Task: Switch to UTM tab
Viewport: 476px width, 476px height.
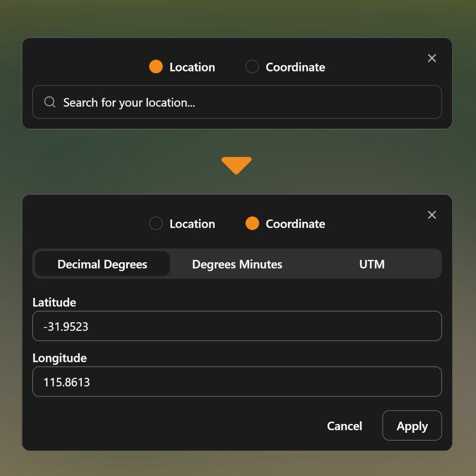Action: click(x=372, y=264)
